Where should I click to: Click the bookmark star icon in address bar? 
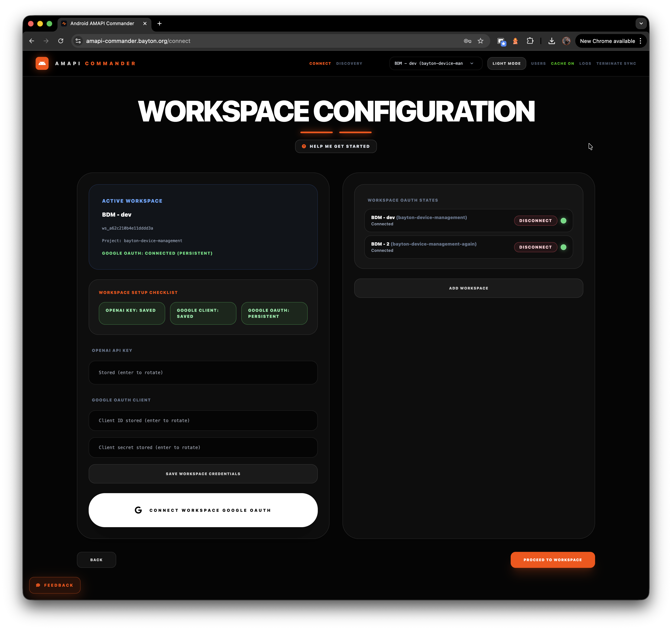[480, 41]
